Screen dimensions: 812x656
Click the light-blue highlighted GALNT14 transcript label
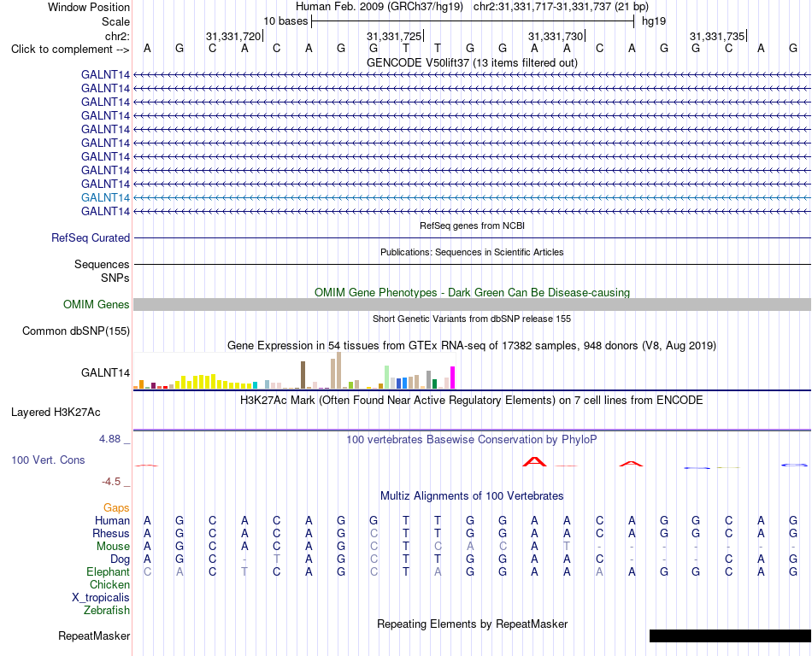coord(105,197)
